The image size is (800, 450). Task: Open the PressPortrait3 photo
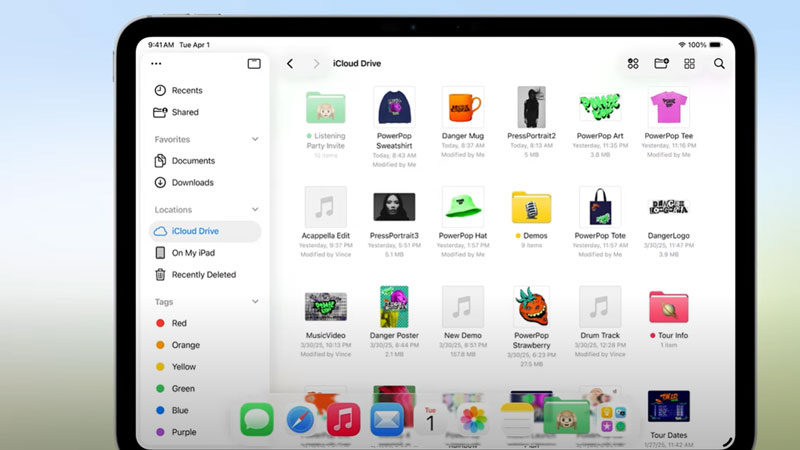[394, 207]
